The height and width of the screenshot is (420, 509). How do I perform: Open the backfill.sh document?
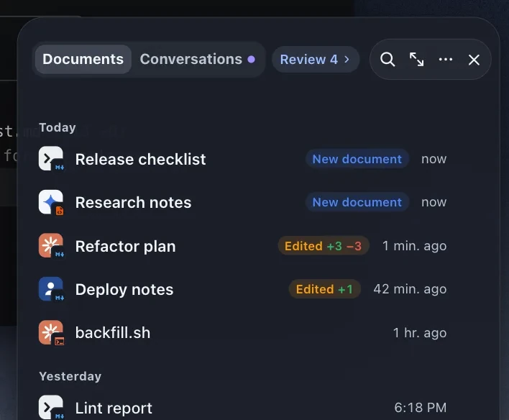pos(242,333)
